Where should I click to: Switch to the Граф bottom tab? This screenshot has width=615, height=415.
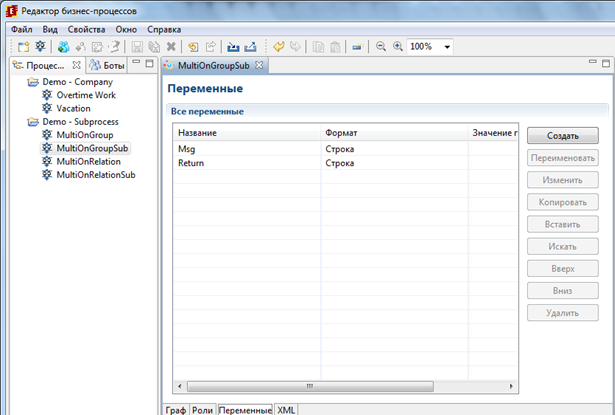click(175, 410)
